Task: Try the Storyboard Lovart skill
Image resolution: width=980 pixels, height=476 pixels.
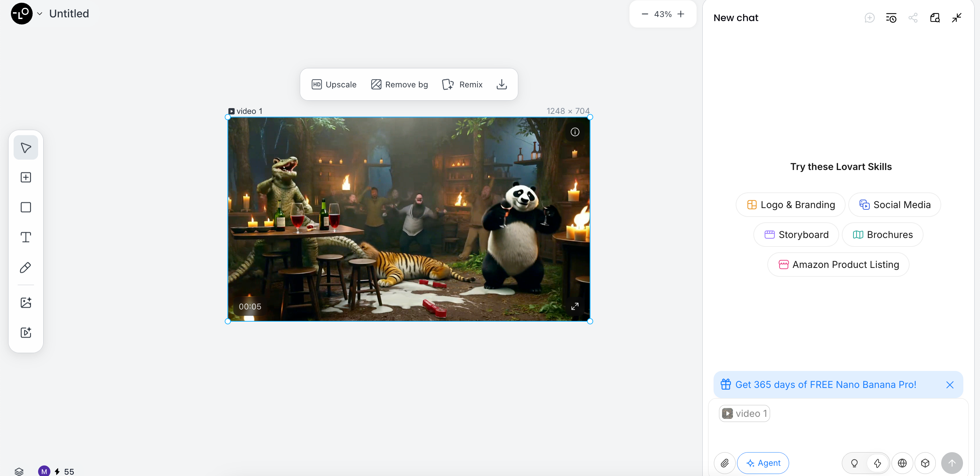Action: 796,235
